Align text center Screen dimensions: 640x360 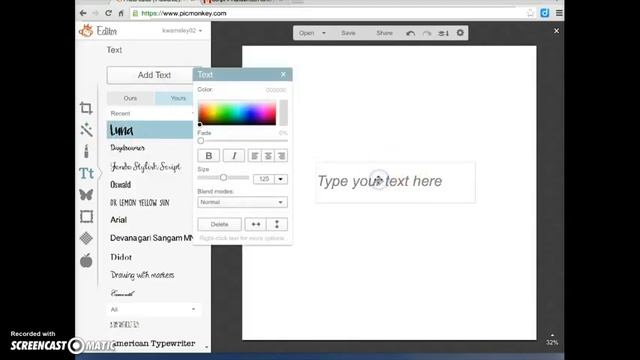(268, 156)
